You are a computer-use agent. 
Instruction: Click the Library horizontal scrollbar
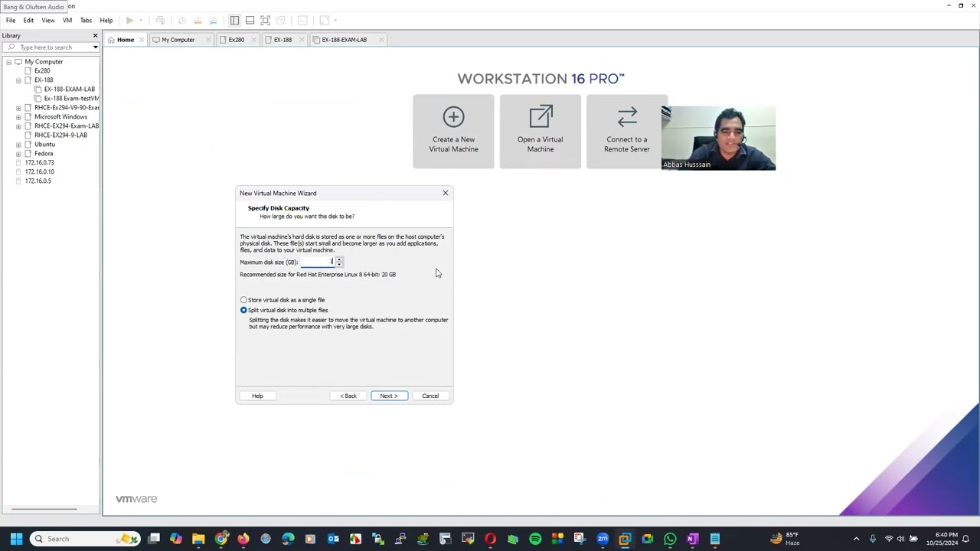44,509
